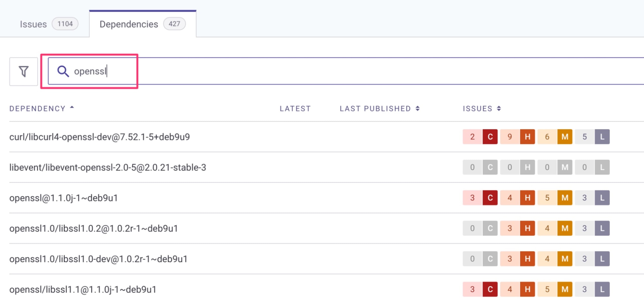Click high badge in libssl1.0.2 row
Image resolution: width=644 pixels, height=306 pixels.
[x=527, y=228]
